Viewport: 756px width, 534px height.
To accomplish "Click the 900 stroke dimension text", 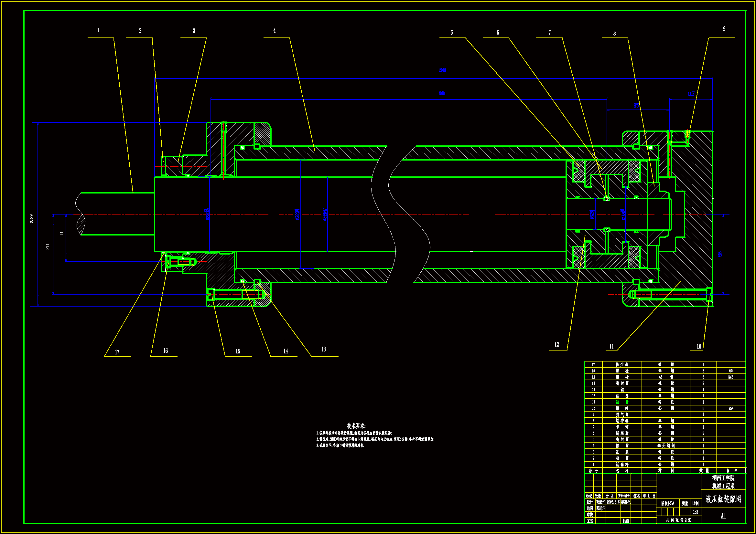I will (442, 93).
